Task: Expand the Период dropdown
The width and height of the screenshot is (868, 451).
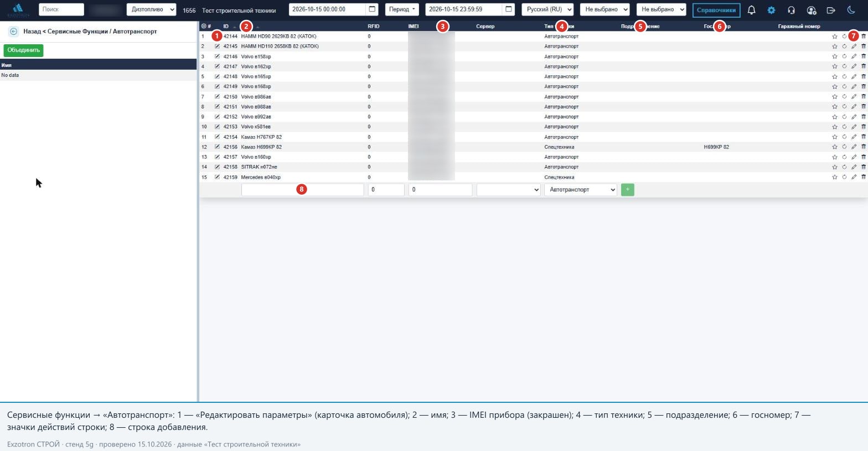Action: coord(402,9)
